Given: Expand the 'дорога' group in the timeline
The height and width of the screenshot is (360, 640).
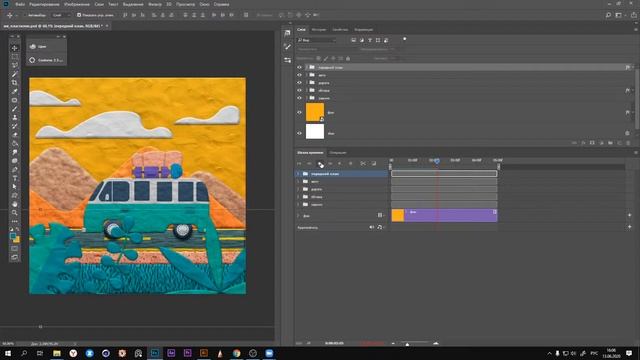Looking at the screenshot, I should point(298,189).
